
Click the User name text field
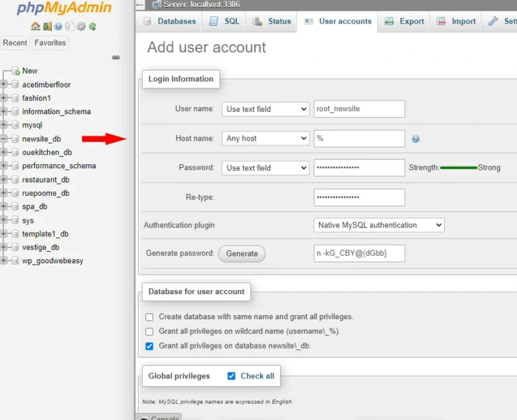(x=359, y=109)
